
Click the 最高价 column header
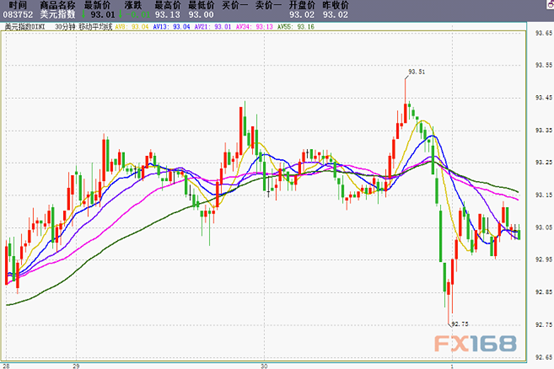coord(168,5)
